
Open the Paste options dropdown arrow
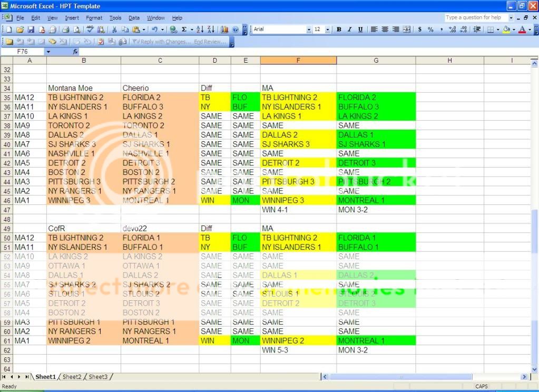coord(144,30)
